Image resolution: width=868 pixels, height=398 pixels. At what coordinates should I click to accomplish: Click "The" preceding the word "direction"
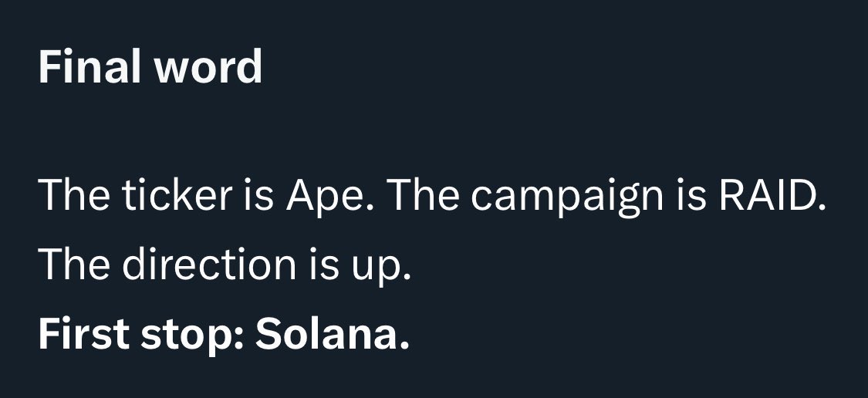point(73,264)
